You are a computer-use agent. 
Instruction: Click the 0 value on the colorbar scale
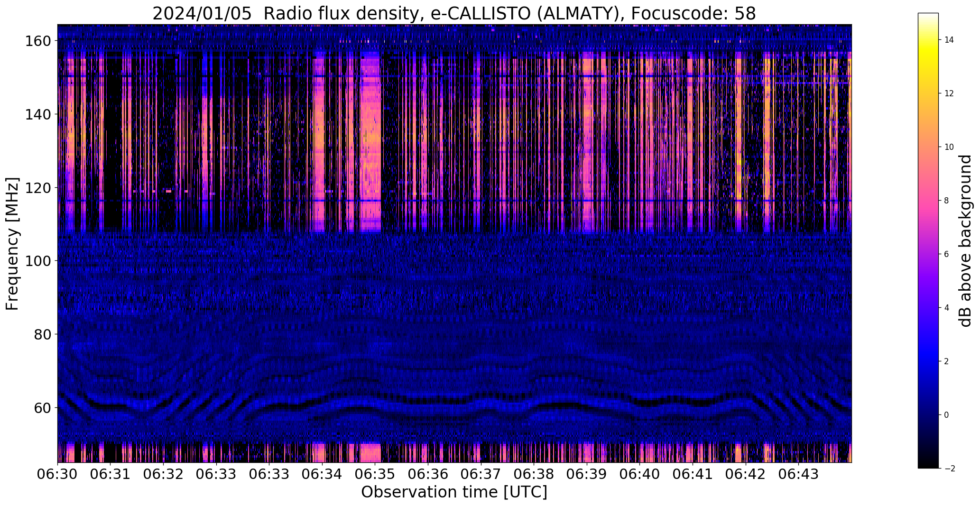click(947, 415)
